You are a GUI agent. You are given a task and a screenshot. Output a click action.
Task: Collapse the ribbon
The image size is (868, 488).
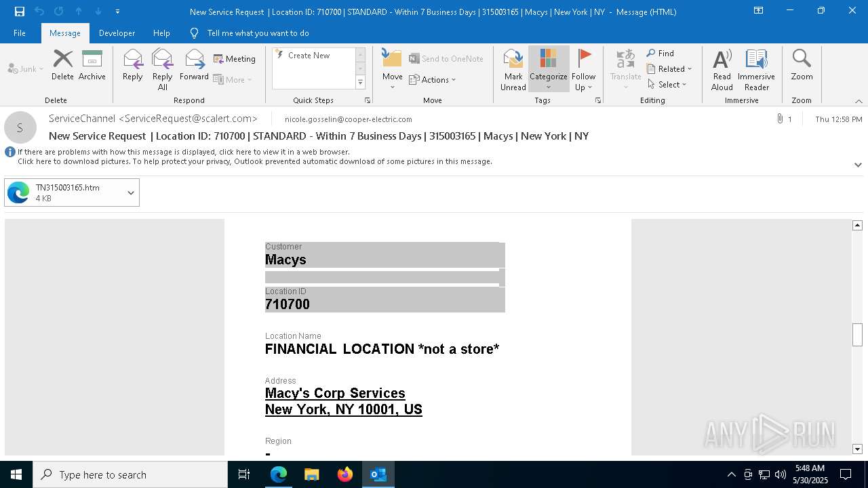pos(859,101)
